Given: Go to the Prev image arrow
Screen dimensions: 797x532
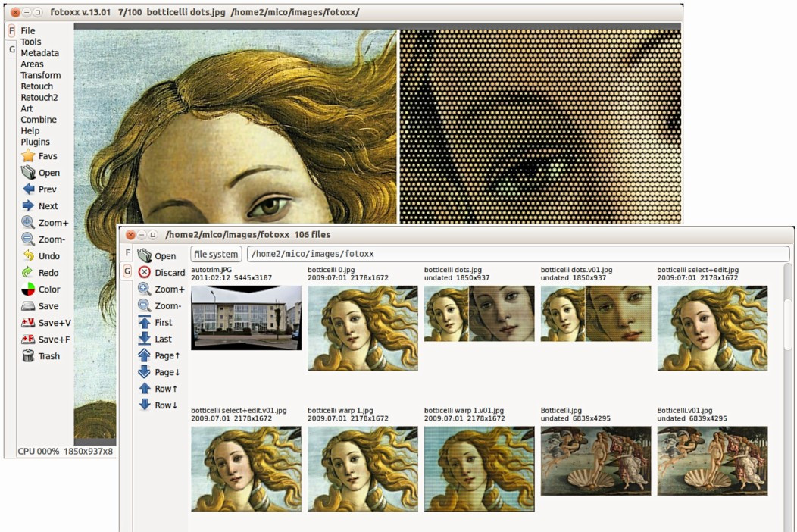Looking at the screenshot, I should [x=29, y=189].
